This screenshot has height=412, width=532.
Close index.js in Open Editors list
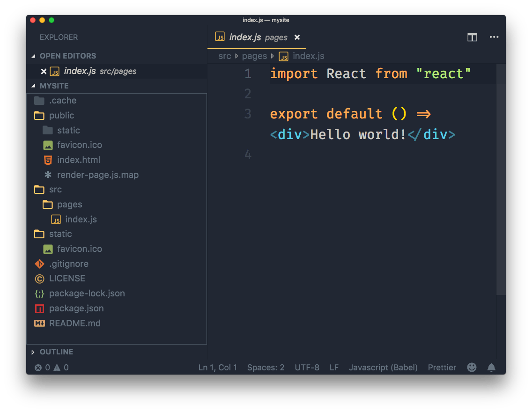pos(44,71)
